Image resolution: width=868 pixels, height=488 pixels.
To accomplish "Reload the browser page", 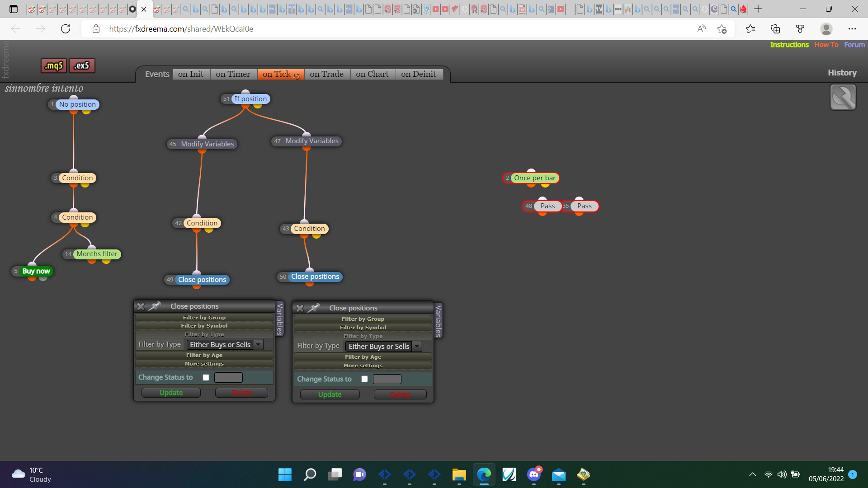I will (66, 29).
